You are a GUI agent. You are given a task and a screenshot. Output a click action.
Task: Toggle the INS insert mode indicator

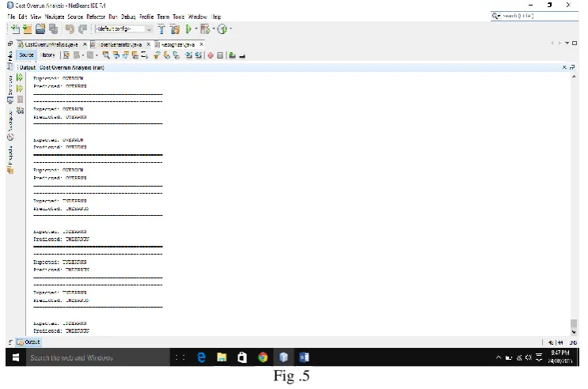[x=573, y=342]
